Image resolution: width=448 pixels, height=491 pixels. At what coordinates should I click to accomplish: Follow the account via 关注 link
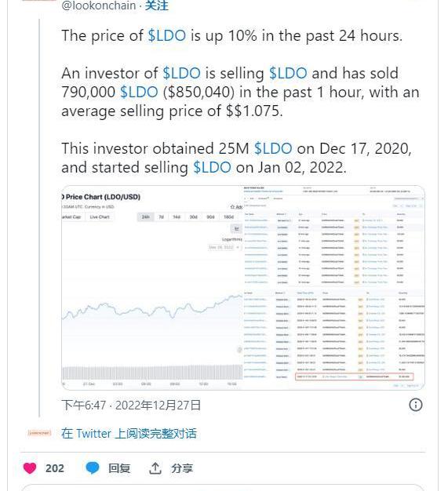click(x=157, y=5)
